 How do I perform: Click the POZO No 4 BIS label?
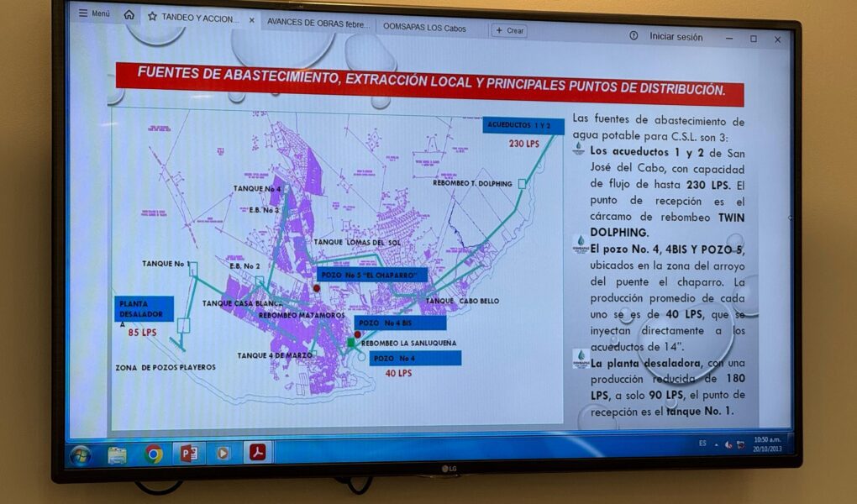(402, 323)
